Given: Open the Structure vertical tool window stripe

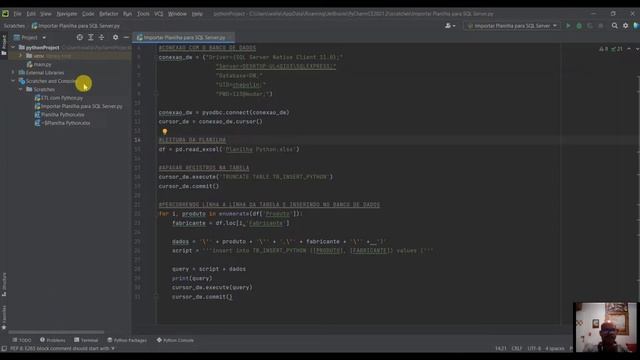Looking at the screenshot, I should click(x=4, y=284).
